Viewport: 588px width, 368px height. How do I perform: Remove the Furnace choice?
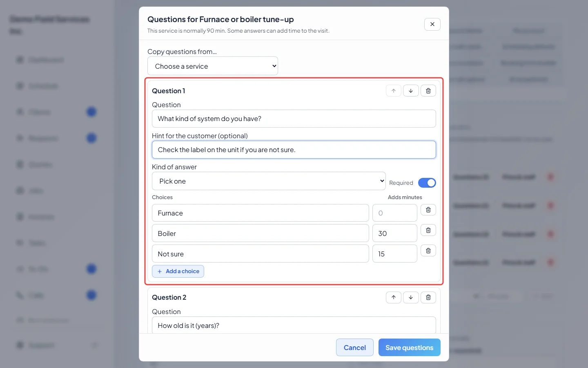pyautogui.click(x=428, y=210)
